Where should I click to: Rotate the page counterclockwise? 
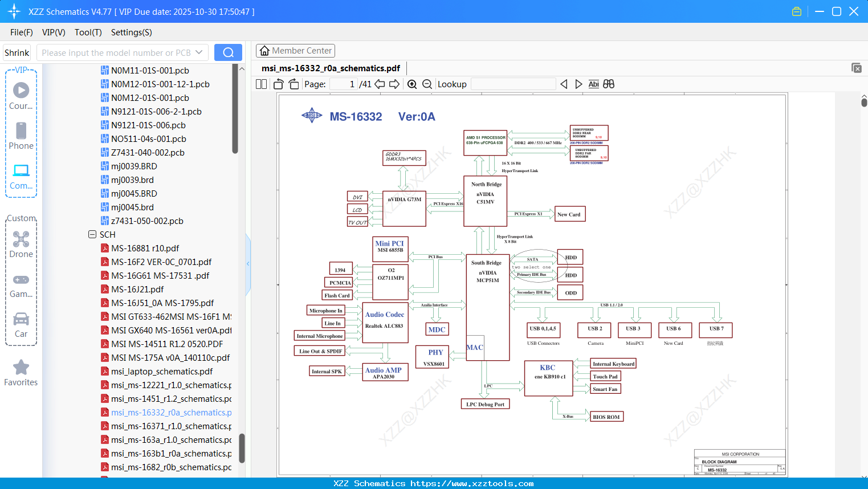279,84
